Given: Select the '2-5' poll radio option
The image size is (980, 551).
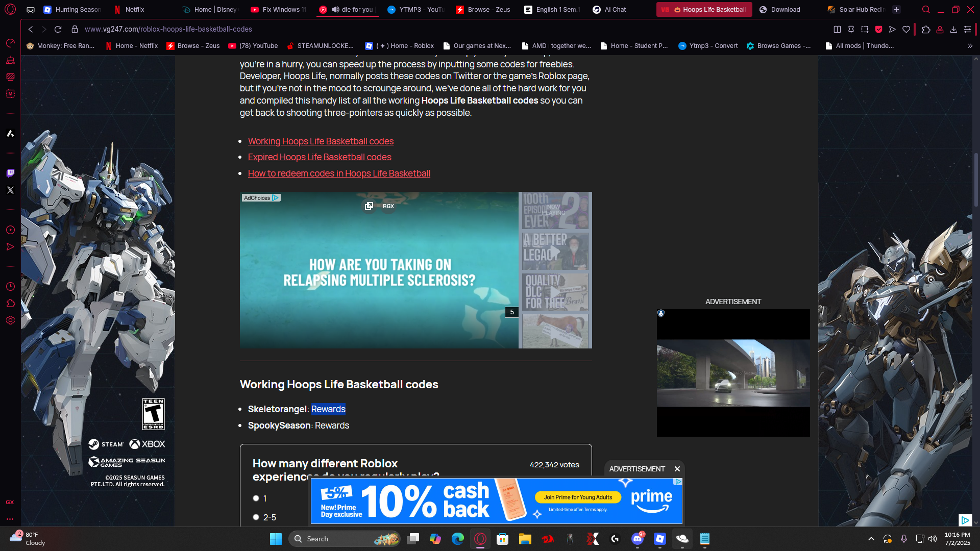Looking at the screenshot, I should 256,517.
